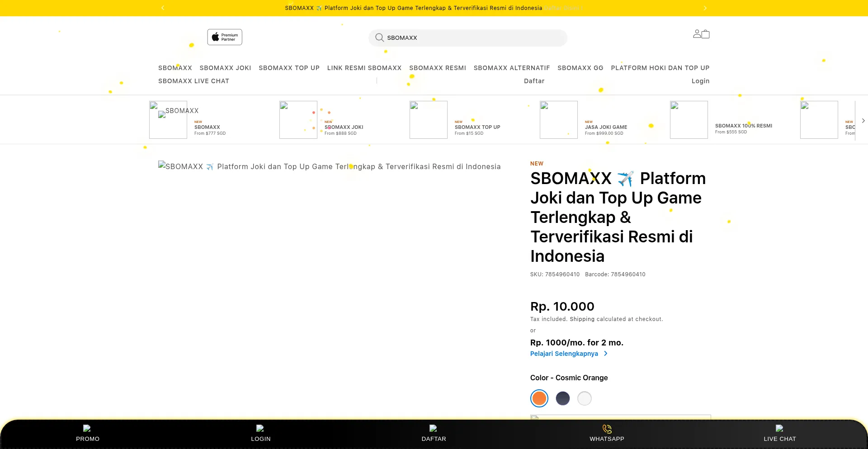Open PLATFORM HOKI DAN TOP UP menu

[660, 68]
